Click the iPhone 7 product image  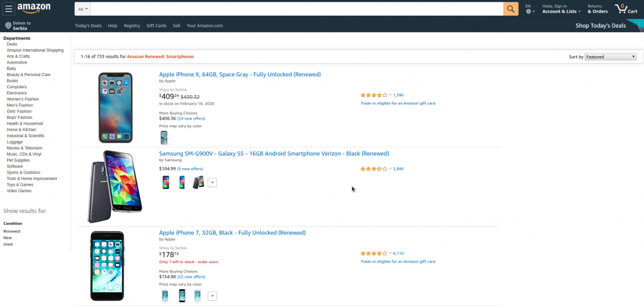(x=107, y=266)
